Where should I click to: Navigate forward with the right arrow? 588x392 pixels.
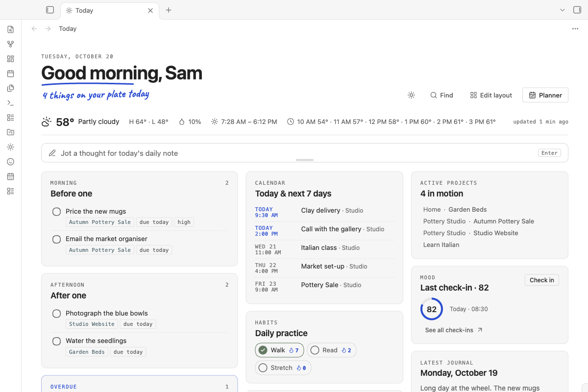(48, 29)
